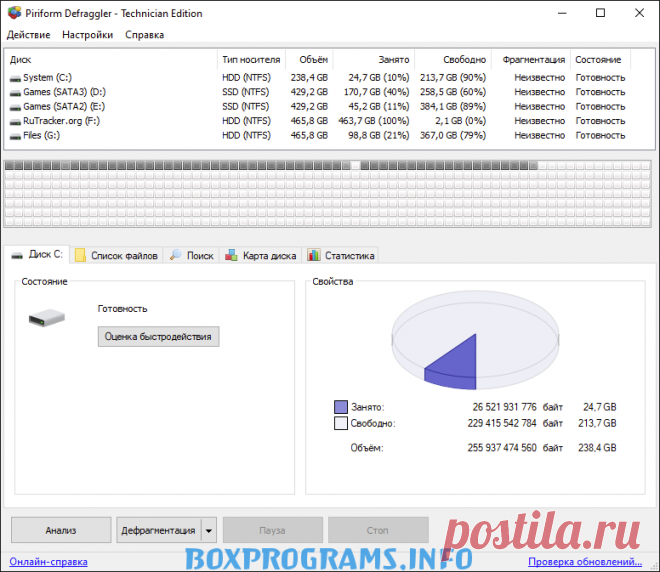Click the colored blocks icon on Карта диска tab
This screenshot has height=572, width=660.
click(x=231, y=255)
